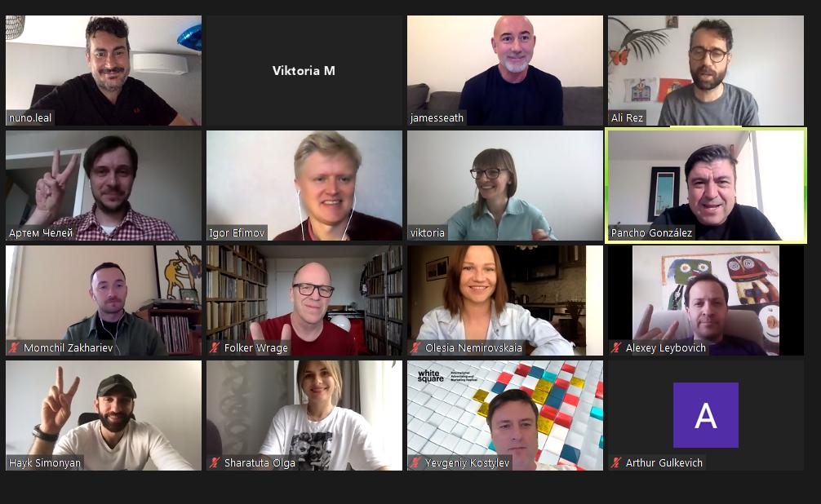Select the Viktoria M camera-off tile

pyautogui.click(x=304, y=70)
